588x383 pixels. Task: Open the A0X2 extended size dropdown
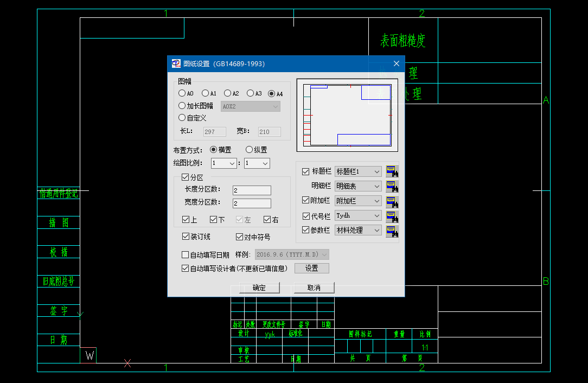251,106
